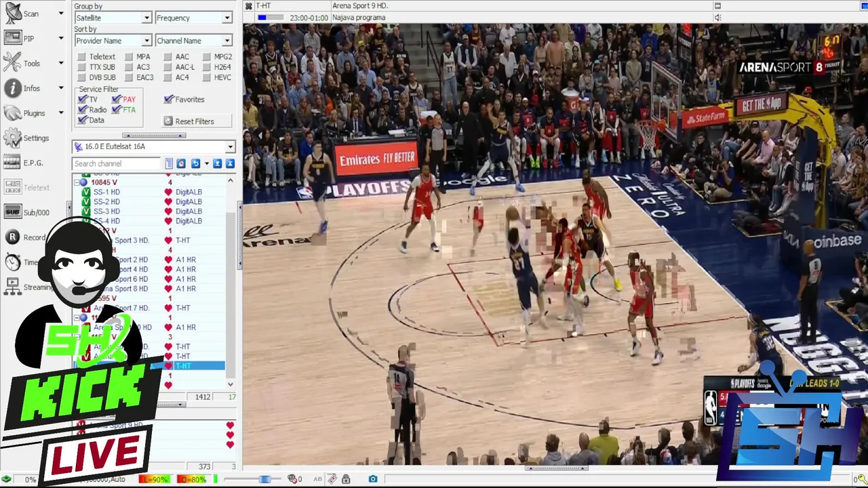The image size is (868, 488).
Task: Expand the Tools sidebar dropdown arrow
Action: pyautogui.click(x=60, y=64)
